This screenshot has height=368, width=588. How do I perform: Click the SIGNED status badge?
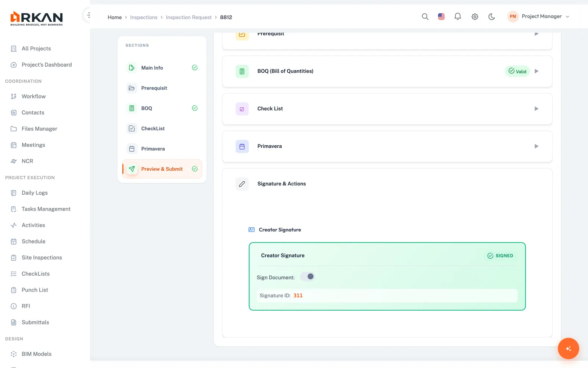tap(500, 256)
